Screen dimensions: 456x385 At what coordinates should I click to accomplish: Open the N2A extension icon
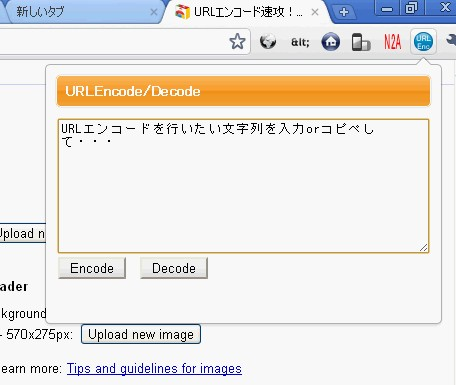tap(393, 42)
